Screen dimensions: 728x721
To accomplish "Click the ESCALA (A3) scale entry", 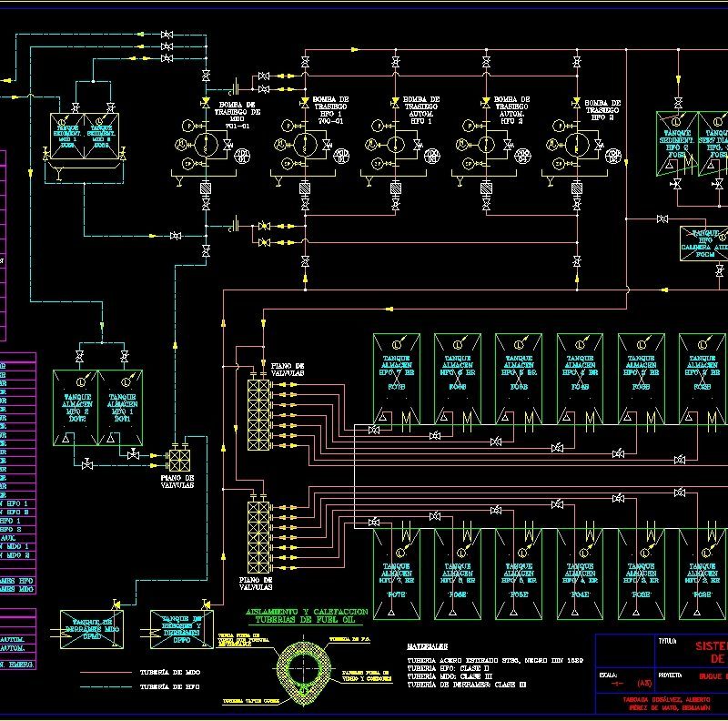I will [x=619, y=677].
